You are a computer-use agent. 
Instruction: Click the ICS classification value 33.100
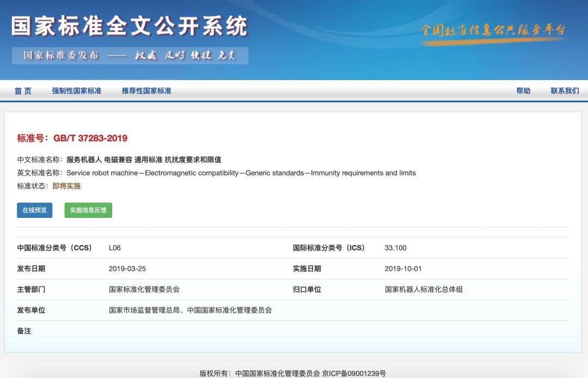(395, 248)
